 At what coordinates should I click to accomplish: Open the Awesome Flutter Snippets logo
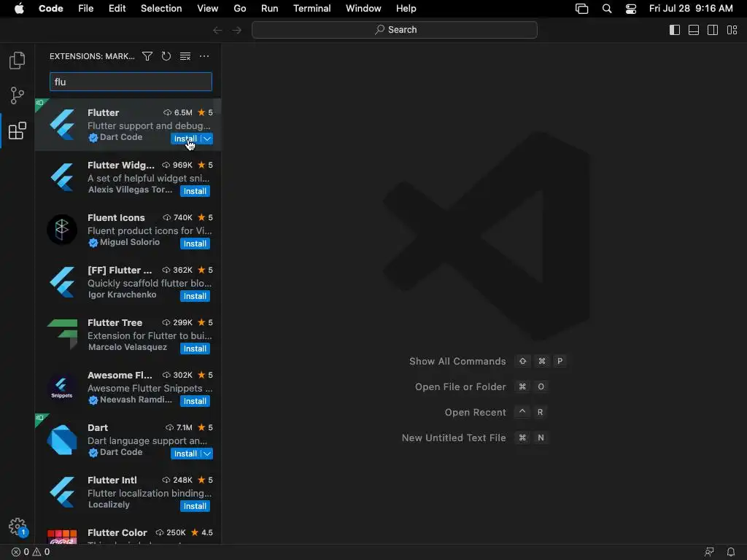[62, 386]
